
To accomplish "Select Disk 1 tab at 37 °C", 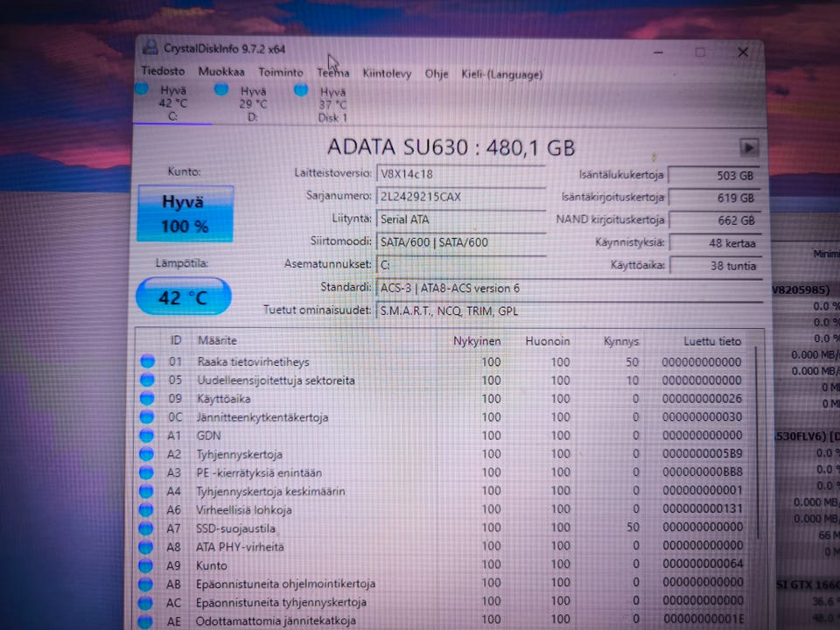I will point(332,104).
